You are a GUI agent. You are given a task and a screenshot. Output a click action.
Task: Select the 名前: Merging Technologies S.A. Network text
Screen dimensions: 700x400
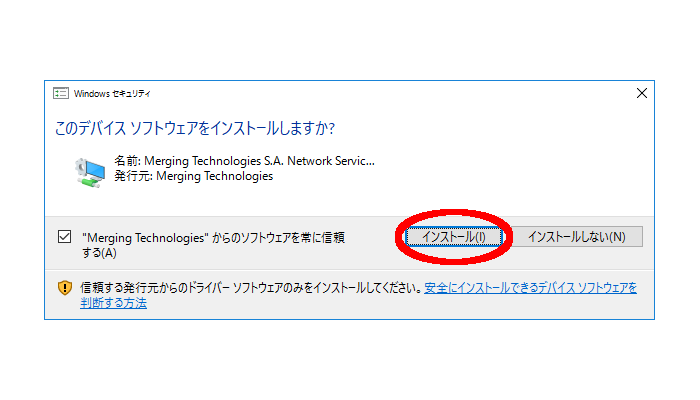244,161
